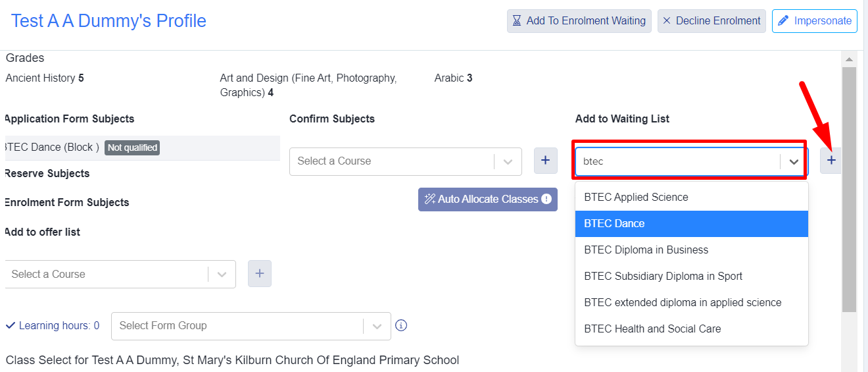
Task: Click plus icon beside Waiting List dropdown
Action: coord(831,161)
